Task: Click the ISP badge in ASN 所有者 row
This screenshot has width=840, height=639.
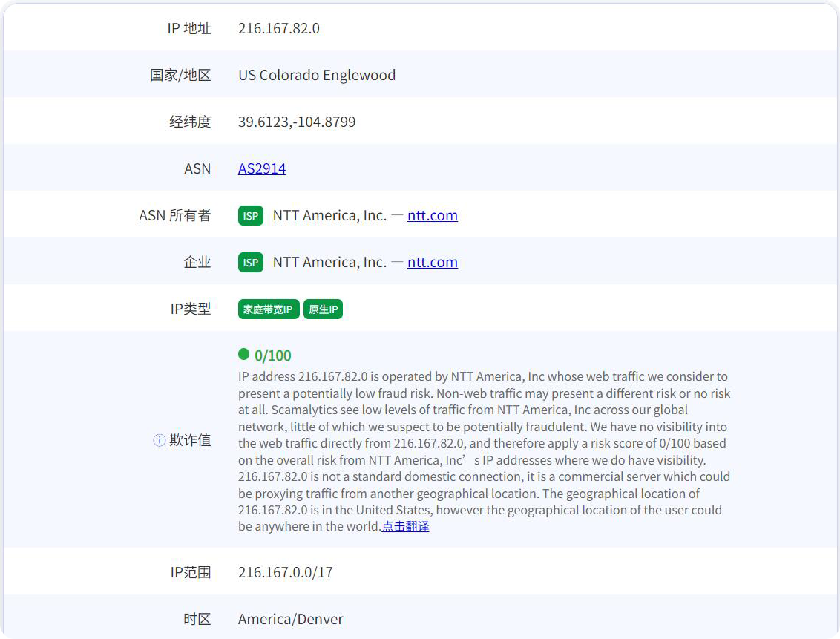Action: (251, 216)
